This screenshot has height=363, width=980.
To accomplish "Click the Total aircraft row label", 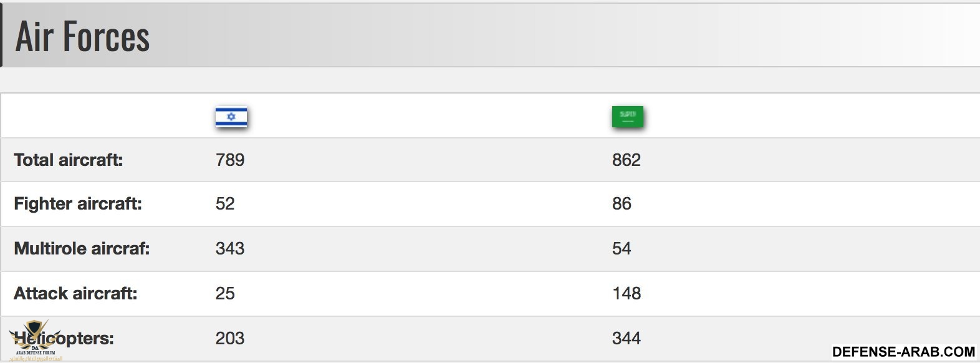I will (x=69, y=160).
